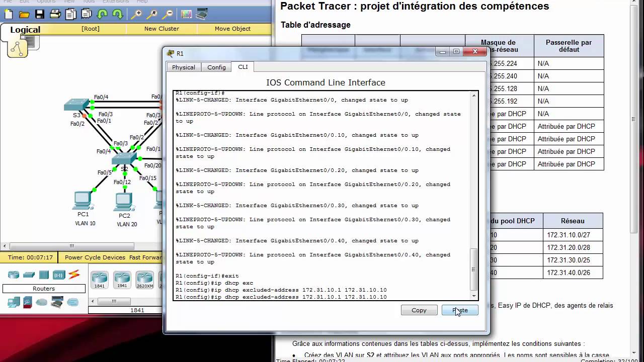Pick the 2620XM router model
This screenshot has height=362, width=644.
click(x=144, y=280)
